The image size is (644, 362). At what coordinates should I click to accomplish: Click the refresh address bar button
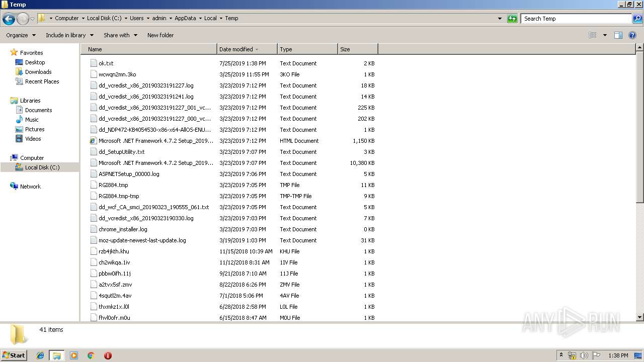[512, 19]
